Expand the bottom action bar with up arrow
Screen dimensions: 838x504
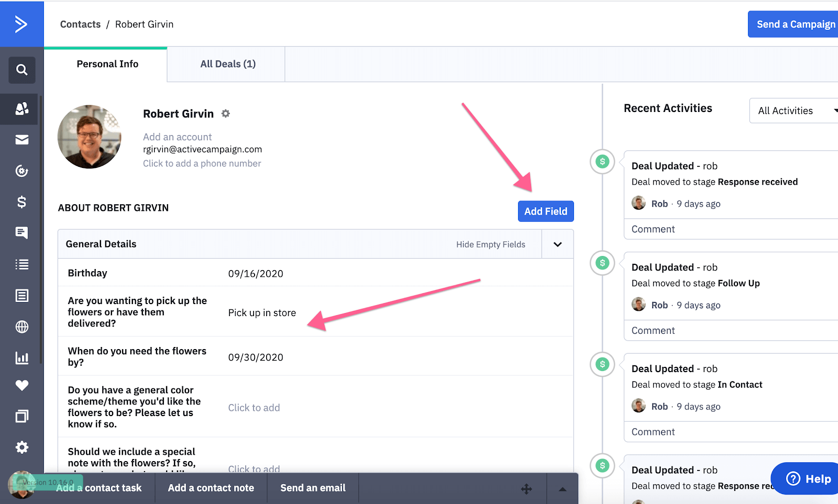(563, 489)
